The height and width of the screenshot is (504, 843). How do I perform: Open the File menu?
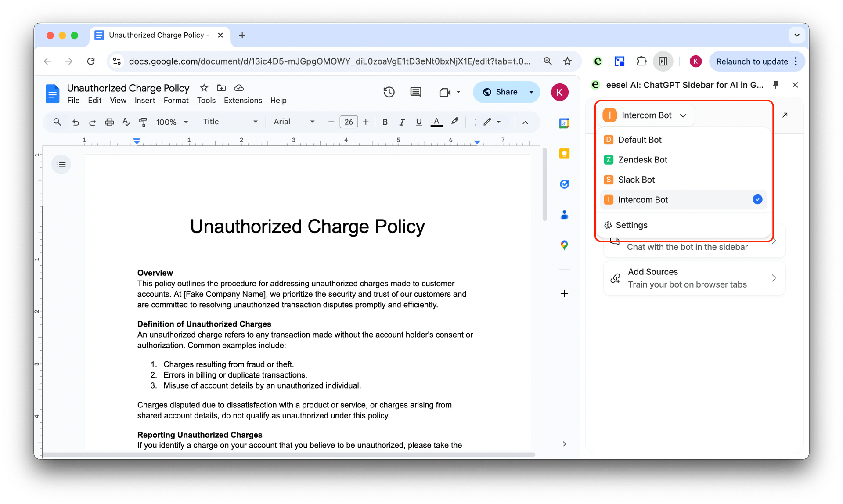[73, 101]
